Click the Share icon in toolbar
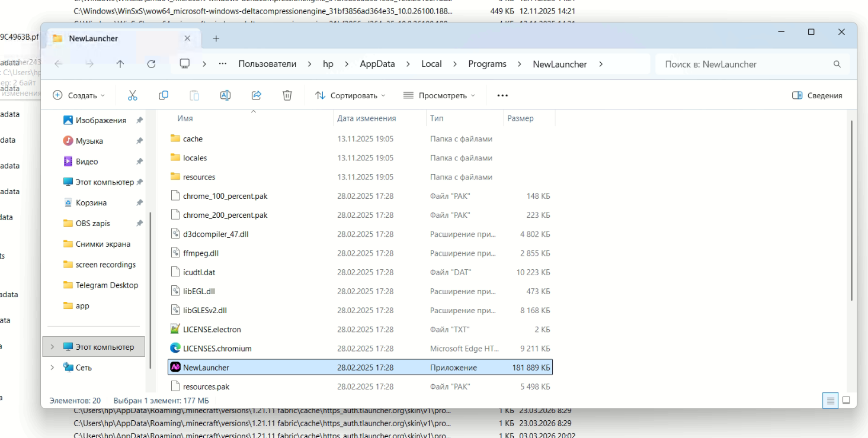The width and height of the screenshot is (868, 438). pos(257,95)
